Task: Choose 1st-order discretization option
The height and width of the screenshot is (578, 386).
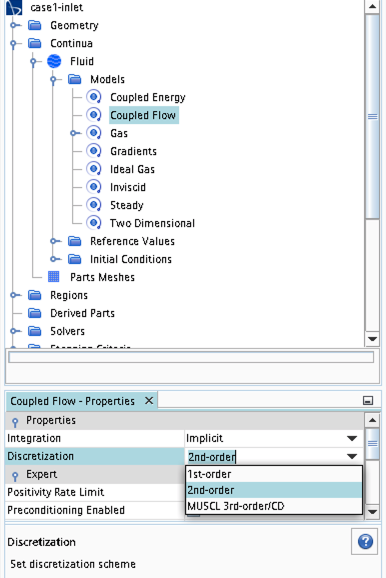Action: pos(274,474)
